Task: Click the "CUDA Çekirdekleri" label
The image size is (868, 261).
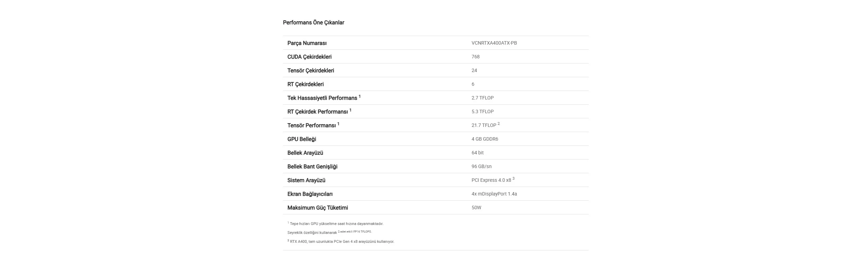Action: coord(309,57)
